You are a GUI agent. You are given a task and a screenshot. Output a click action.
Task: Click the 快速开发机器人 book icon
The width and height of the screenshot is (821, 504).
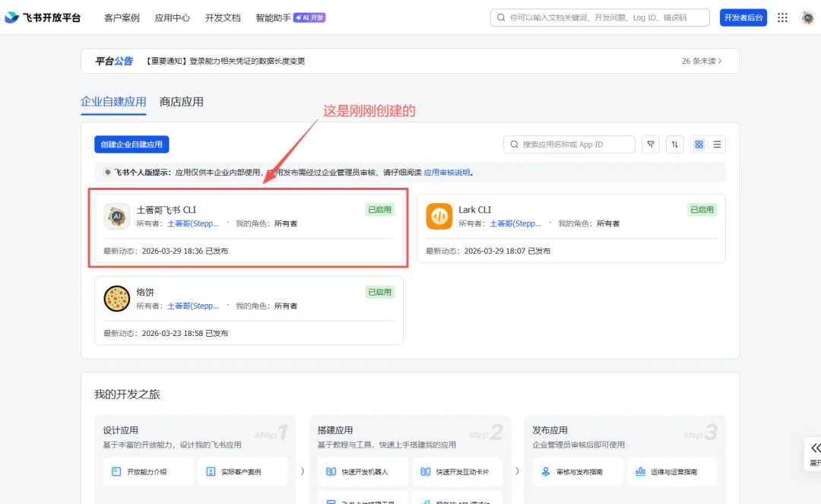tap(331, 471)
